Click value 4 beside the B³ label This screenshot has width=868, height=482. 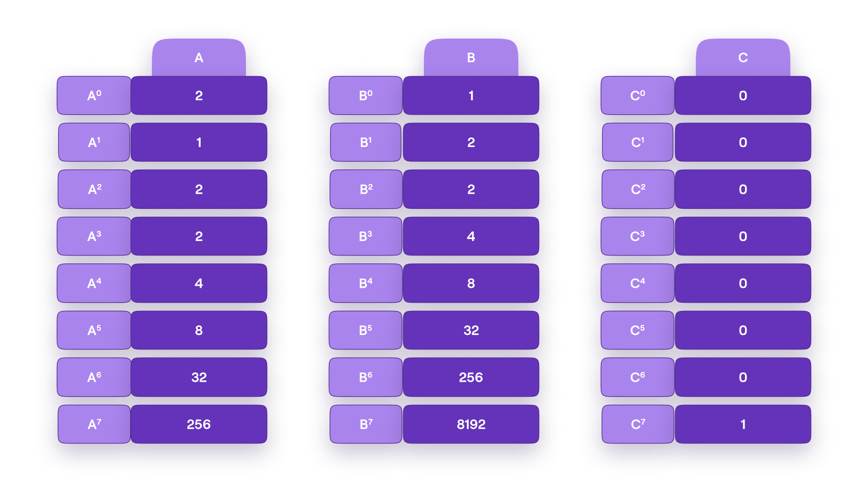pos(471,236)
